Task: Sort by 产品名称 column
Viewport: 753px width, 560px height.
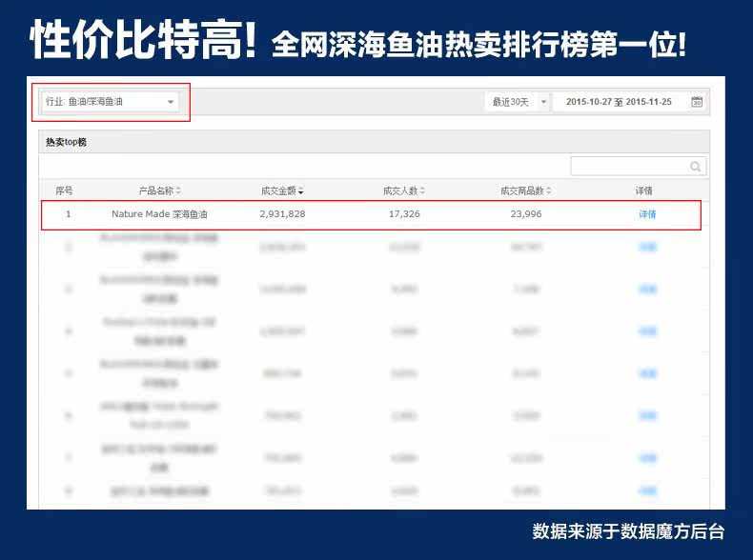Action: click(160, 191)
